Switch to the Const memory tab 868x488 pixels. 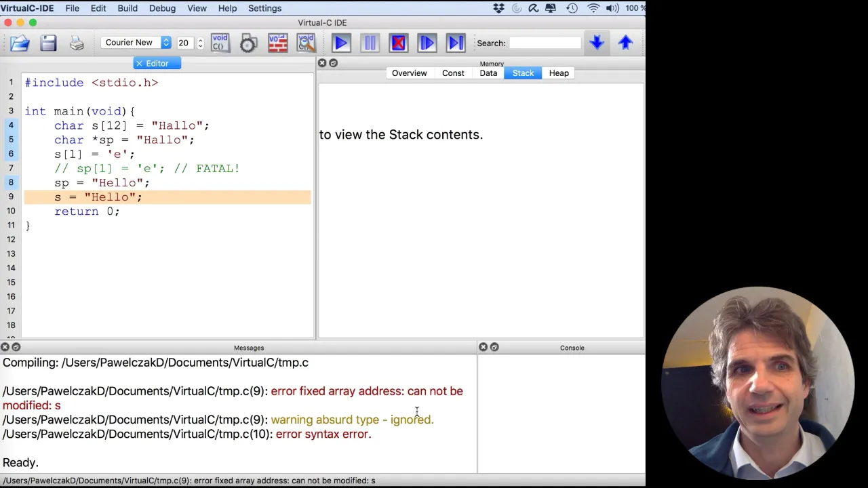pos(453,73)
